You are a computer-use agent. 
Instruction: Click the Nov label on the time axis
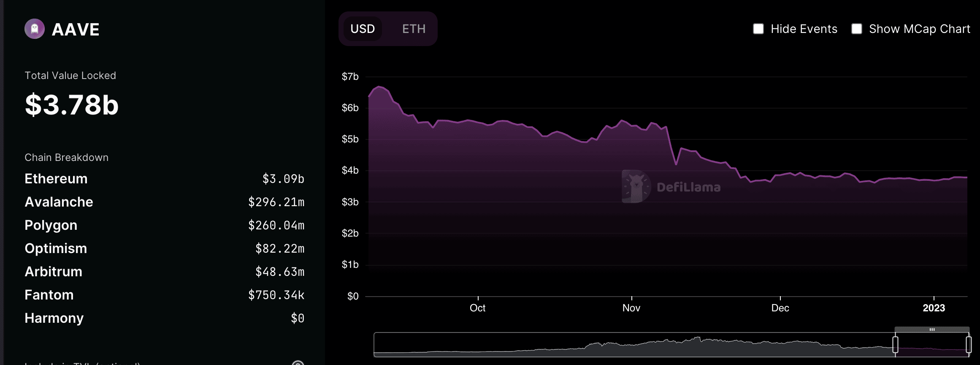[x=631, y=308]
